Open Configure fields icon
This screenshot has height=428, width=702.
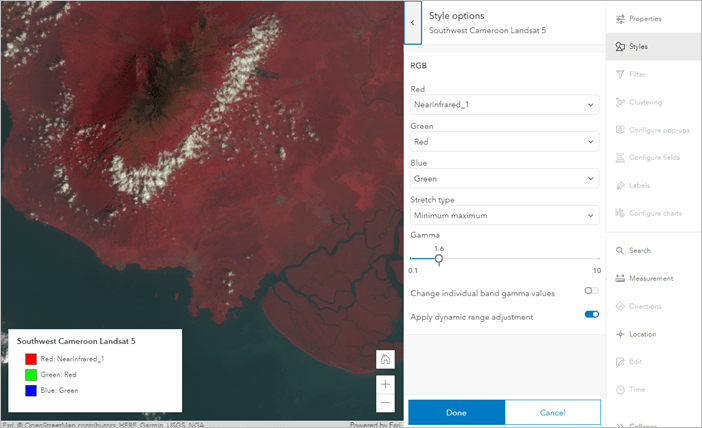pyautogui.click(x=620, y=158)
